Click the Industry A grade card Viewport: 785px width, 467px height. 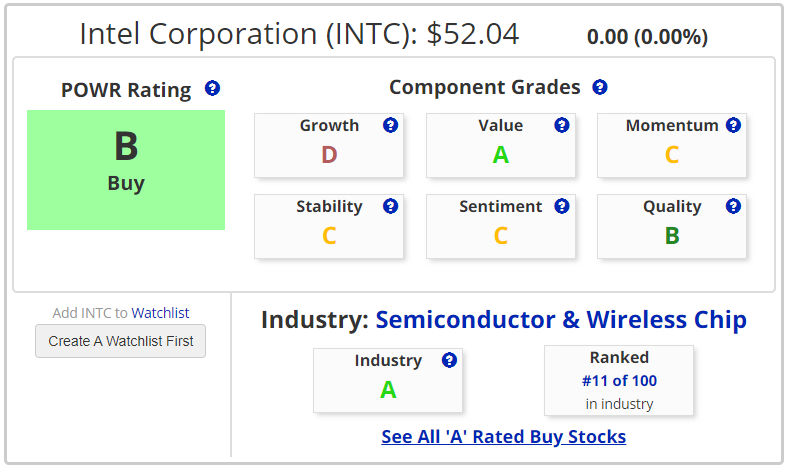(388, 380)
